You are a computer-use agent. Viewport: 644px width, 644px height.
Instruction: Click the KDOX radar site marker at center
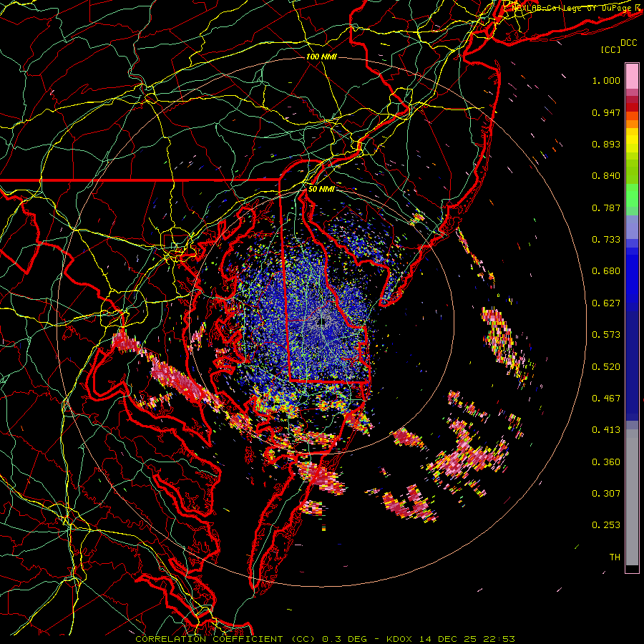pos(321,323)
